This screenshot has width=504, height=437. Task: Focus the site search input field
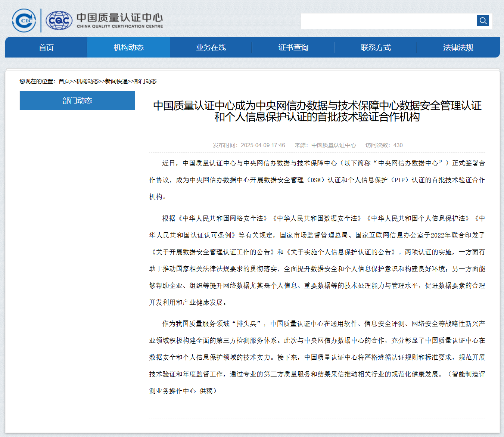point(388,21)
